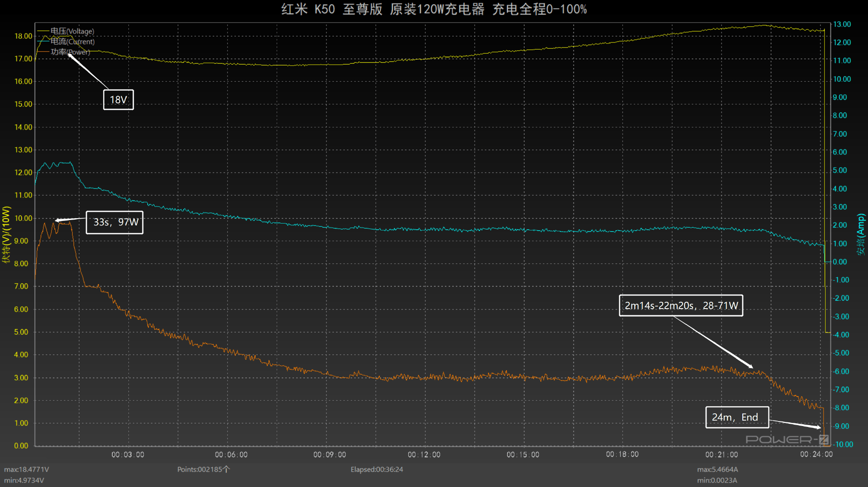Screen dimensions: 868x487
Task: Click the -10.00 right amp axis value
Action: coord(843,445)
